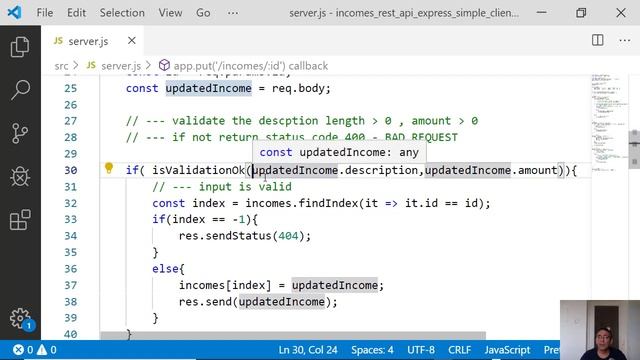Open the Search view in activity bar
Screen dimensions: 640x360
click(20, 89)
